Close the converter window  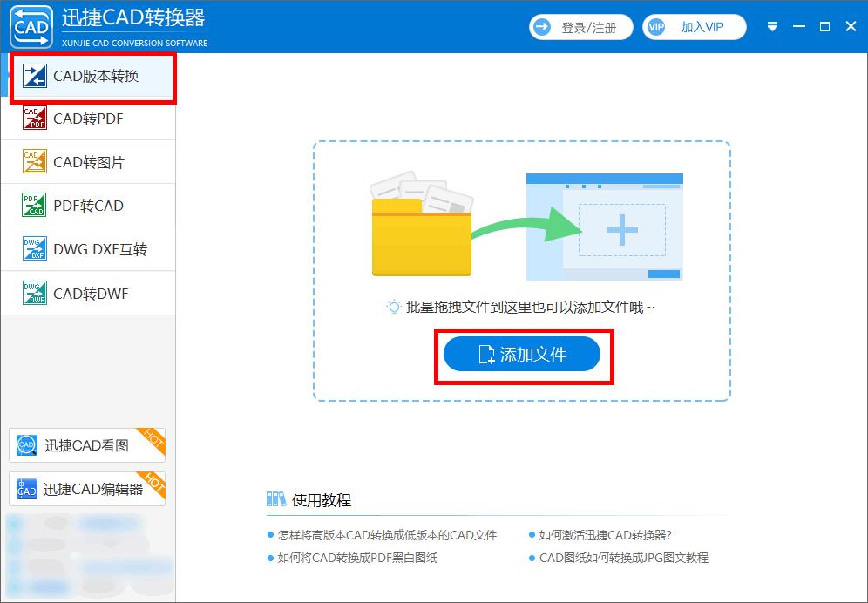(851, 27)
